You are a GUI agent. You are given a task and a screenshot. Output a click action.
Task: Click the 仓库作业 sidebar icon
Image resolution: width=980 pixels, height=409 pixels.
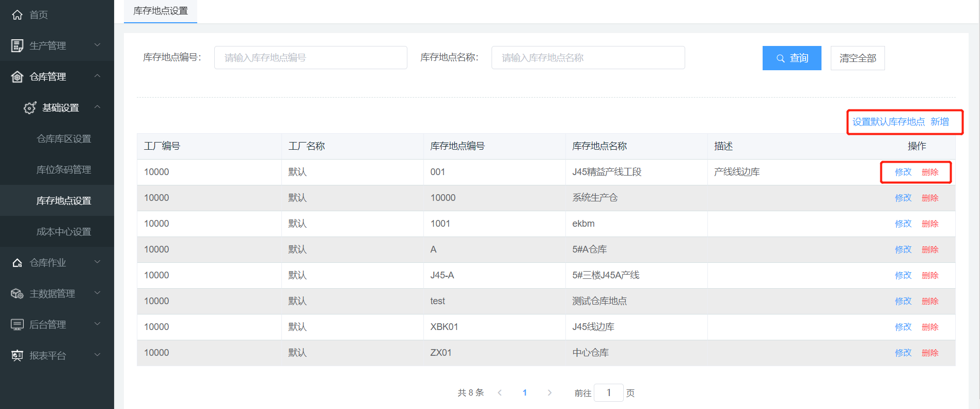(17, 263)
